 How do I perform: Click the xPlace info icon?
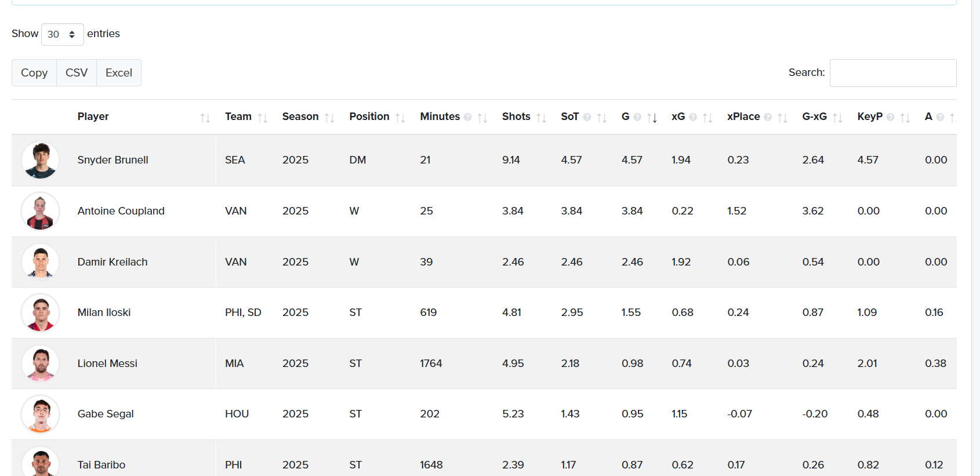pos(768,117)
